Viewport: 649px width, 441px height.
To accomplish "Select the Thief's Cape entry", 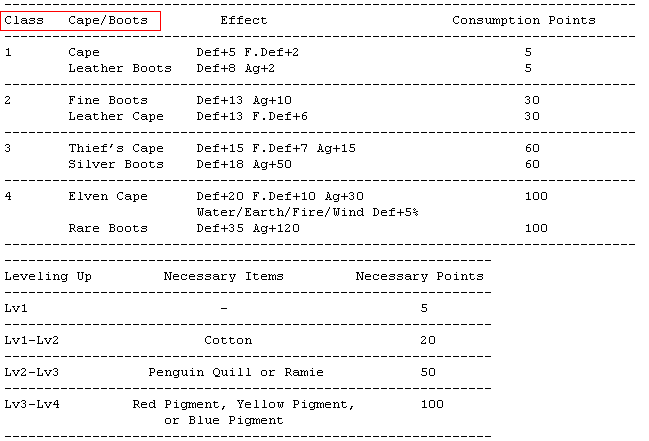I will pos(116,148).
